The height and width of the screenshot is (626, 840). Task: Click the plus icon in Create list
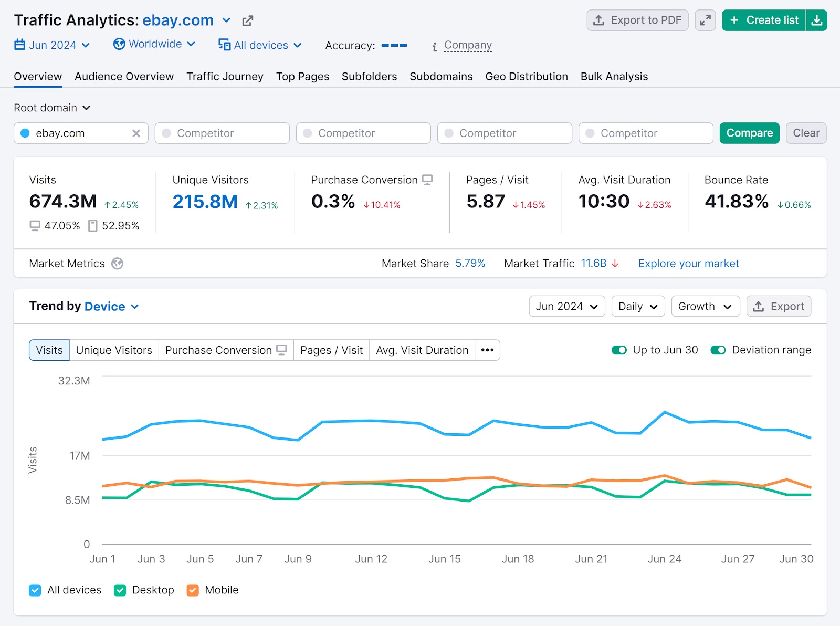pos(734,20)
